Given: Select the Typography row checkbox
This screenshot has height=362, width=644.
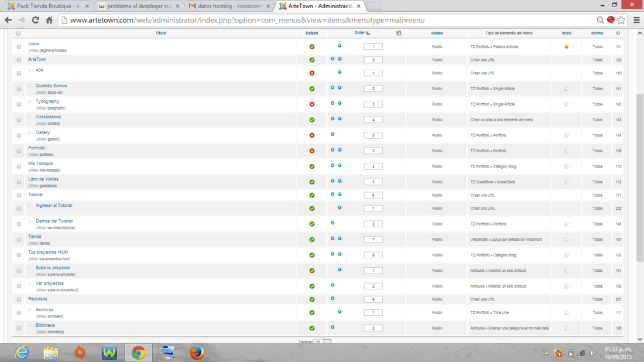Looking at the screenshot, I should (x=19, y=104).
